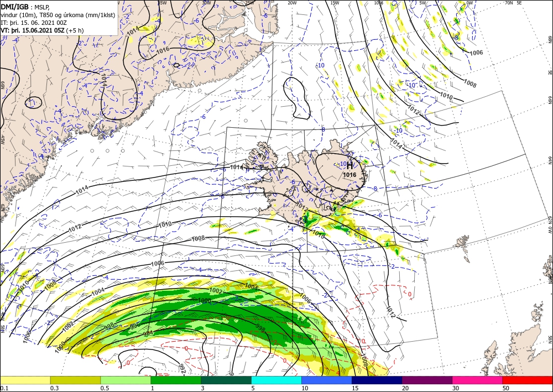Click the '20W' longitude label

(293, 2)
